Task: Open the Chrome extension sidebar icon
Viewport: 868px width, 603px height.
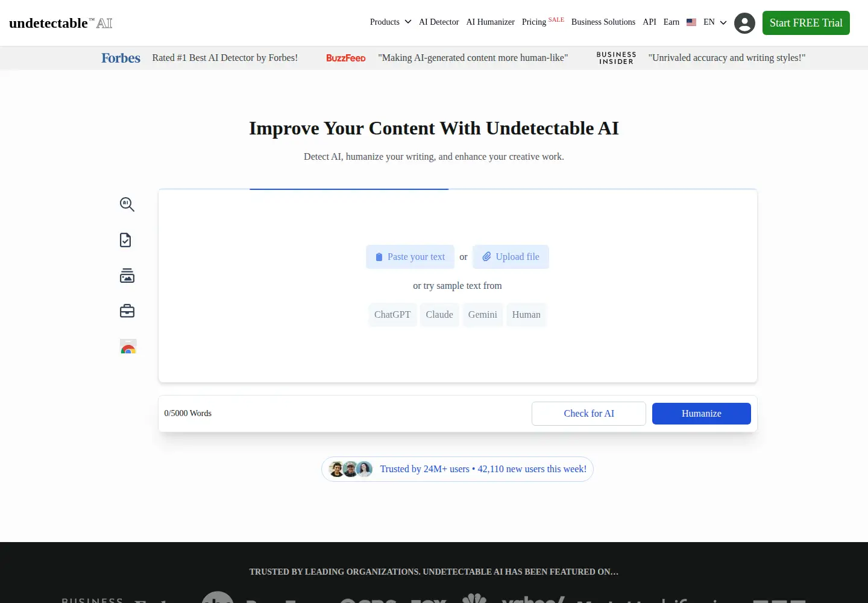Action: pyautogui.click(x=128, y=346)
